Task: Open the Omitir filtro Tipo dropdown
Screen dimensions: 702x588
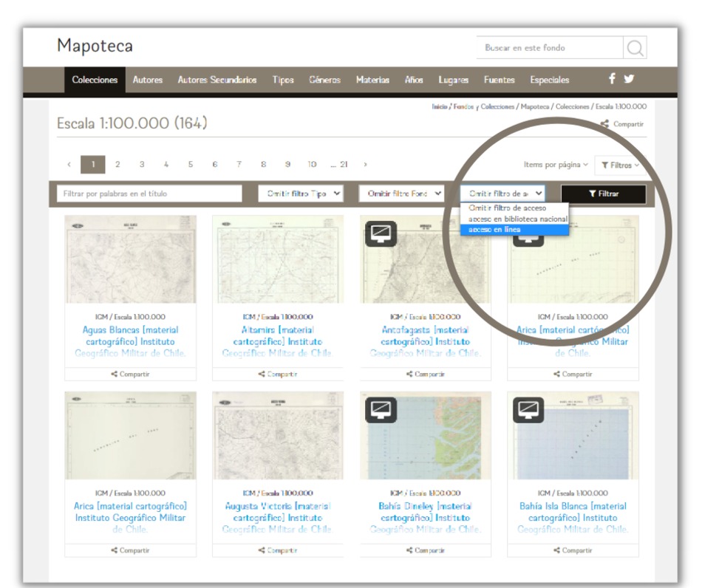Action: pyautogui.click(x=304, y=194)
